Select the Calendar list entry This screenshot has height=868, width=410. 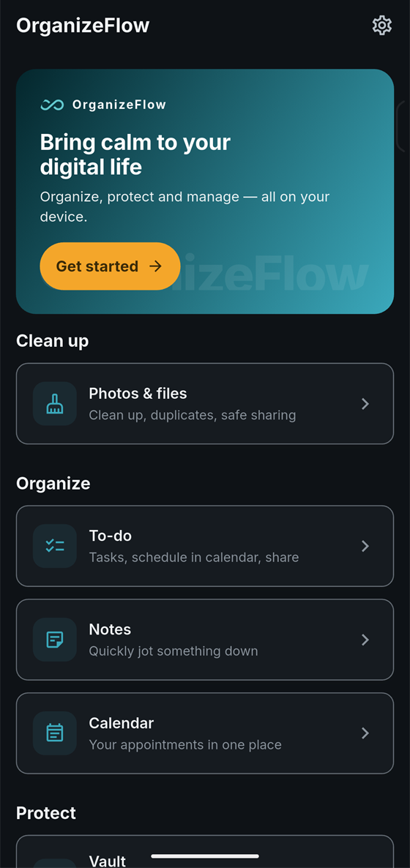coord(205,733)
